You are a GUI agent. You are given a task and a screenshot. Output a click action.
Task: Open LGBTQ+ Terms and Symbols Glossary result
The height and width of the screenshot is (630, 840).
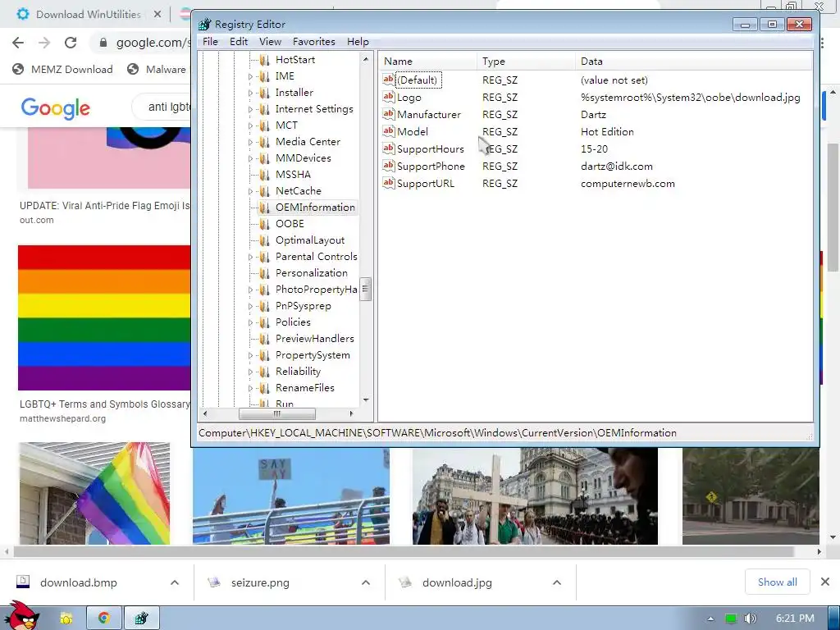coord(104,404)
